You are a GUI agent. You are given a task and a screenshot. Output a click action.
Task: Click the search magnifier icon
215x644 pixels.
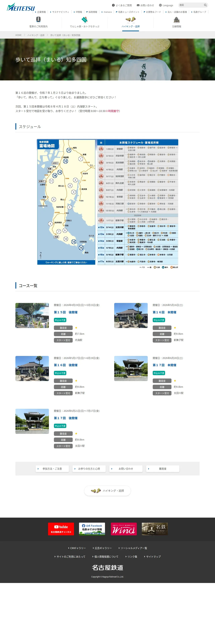point(205,5)
